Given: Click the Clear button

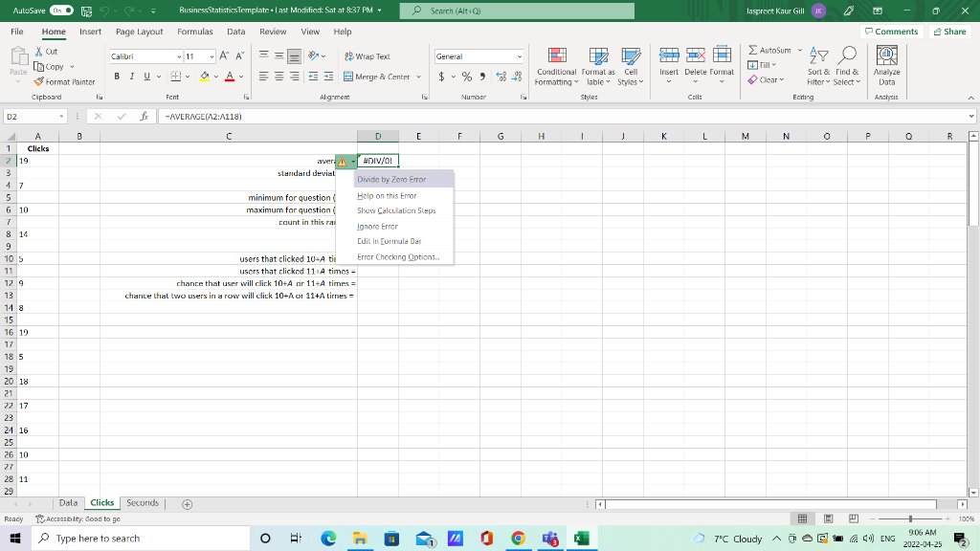Looking at the screenshot, I should [766, 80].
